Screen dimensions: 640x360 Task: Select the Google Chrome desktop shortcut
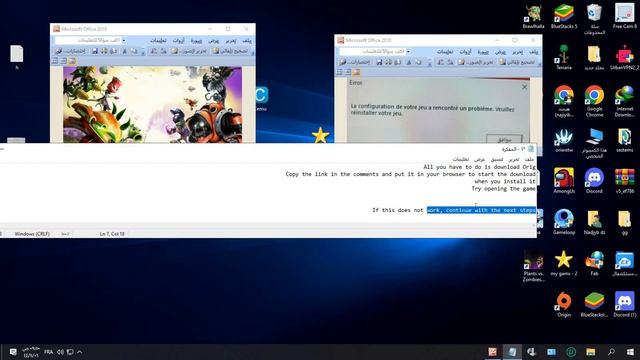[x=594, y=101]
